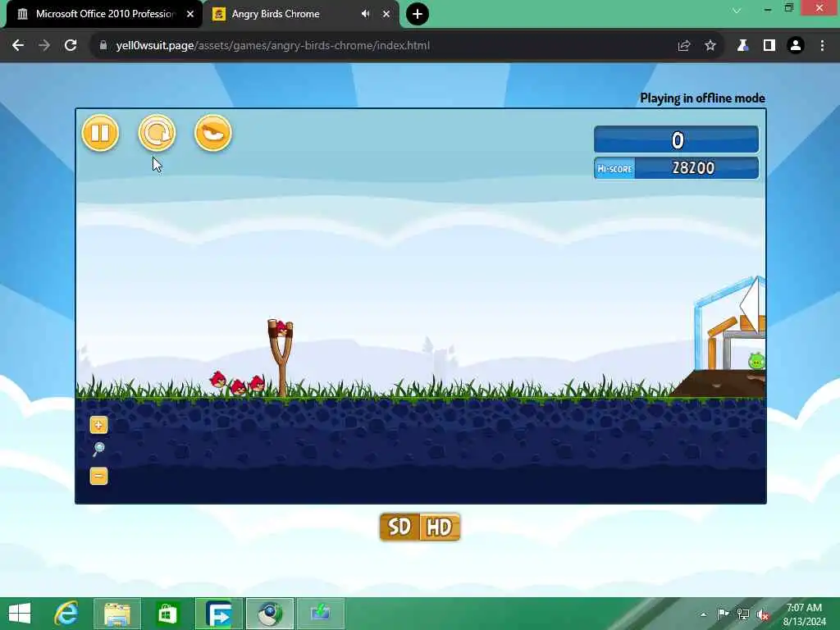View site information via the lock icon
The width and height of the screenshot is (840, 630).
(x=103, y=46)
